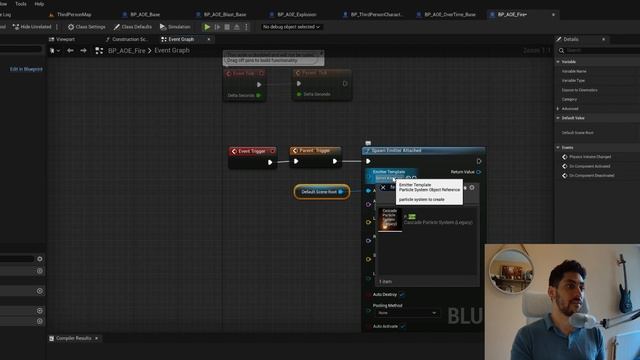The height and width of the screenshot is (360, 640).
Task: Select the Event Graph tab
Action: (178, 40)
